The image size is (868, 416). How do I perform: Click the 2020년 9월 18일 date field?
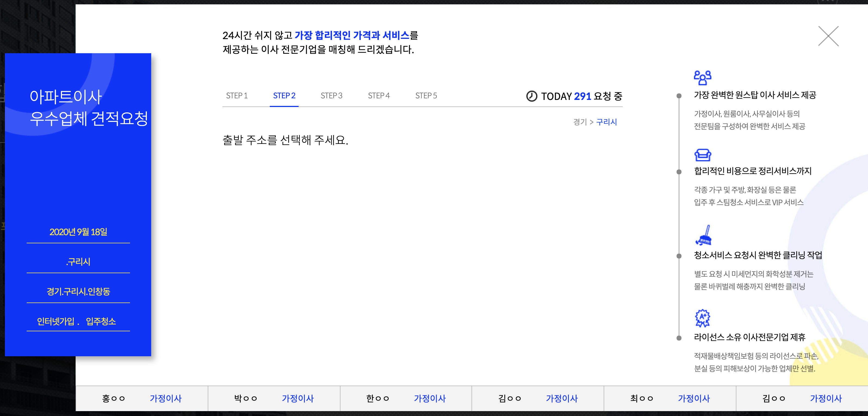(x=78, y=232)
